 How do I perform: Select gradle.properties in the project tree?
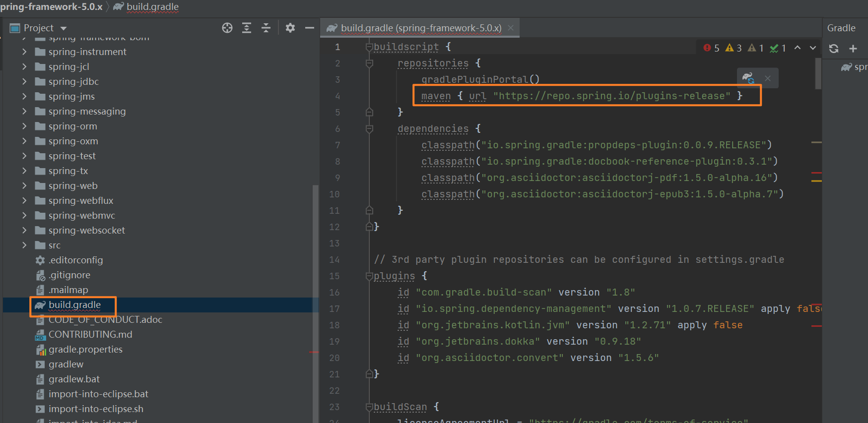(x=85, y=349)
